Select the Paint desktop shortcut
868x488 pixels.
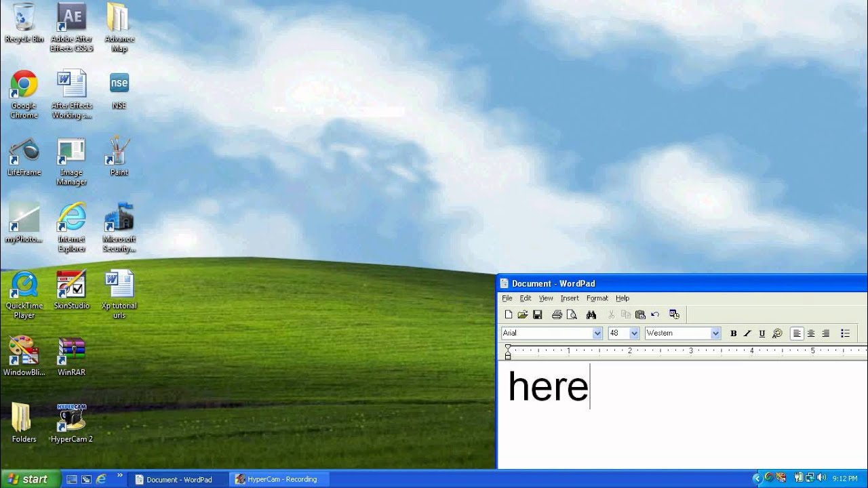(x=119, y=157)
